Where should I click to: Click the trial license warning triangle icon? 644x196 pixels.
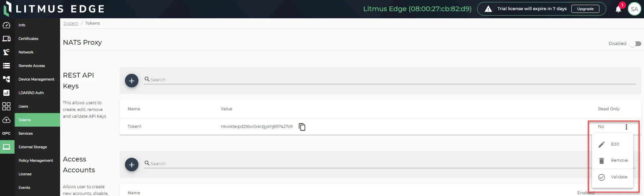click(488, 9)
